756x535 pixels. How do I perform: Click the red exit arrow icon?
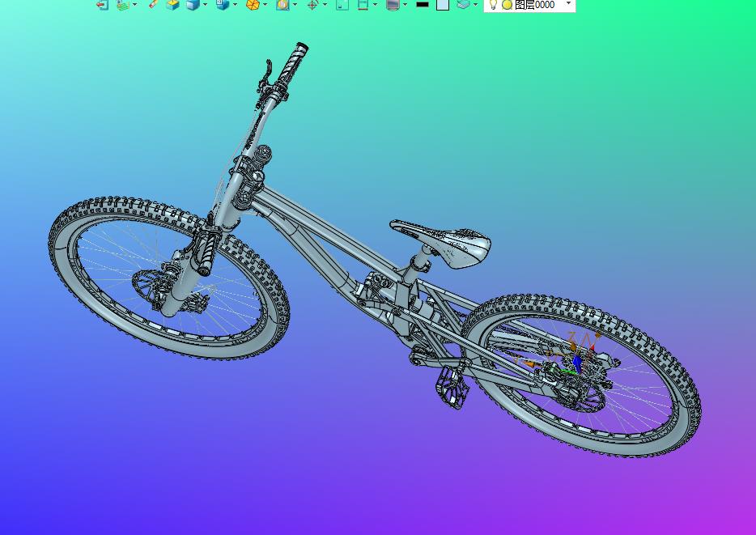pyautogui.click(x=102, y=5)
